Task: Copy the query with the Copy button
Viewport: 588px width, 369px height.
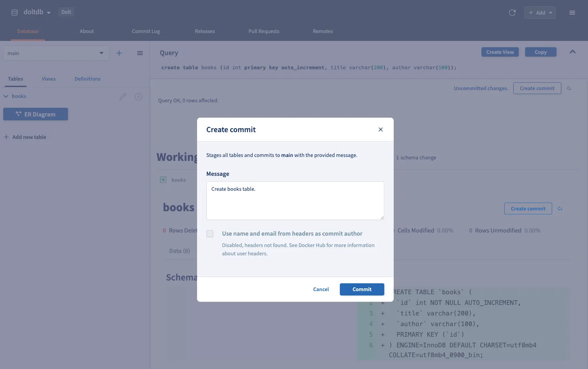Action: 540,52
